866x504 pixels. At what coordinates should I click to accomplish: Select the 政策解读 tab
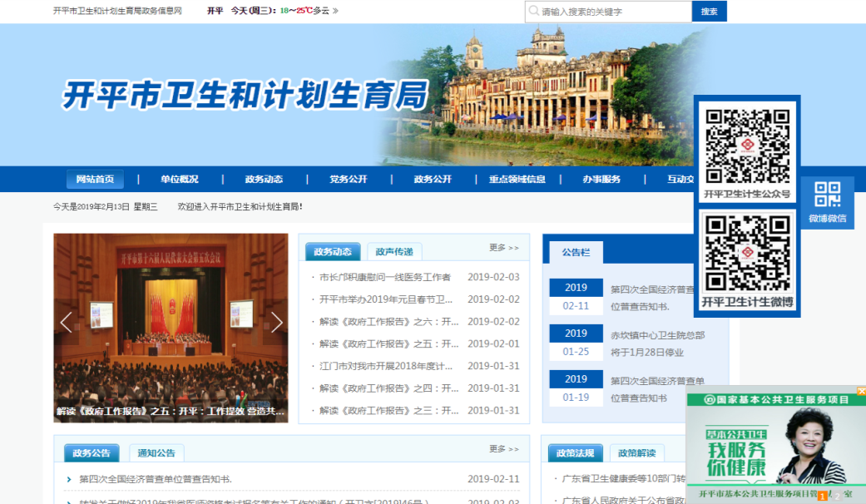637,453
